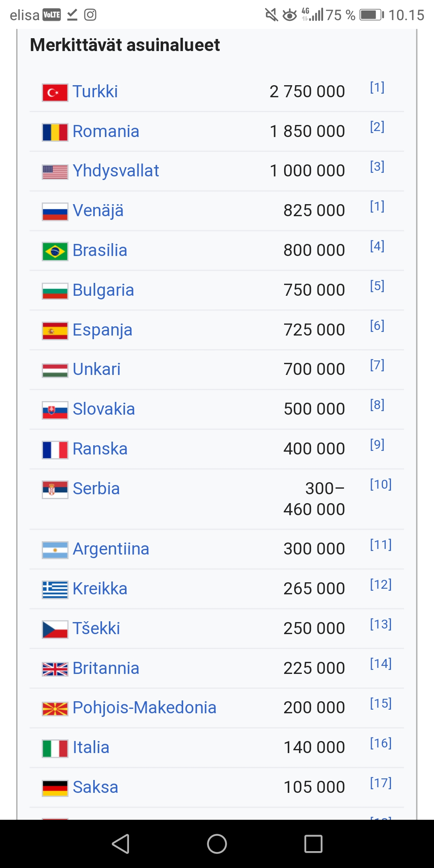Open the Espanja article link

(102, 330)
